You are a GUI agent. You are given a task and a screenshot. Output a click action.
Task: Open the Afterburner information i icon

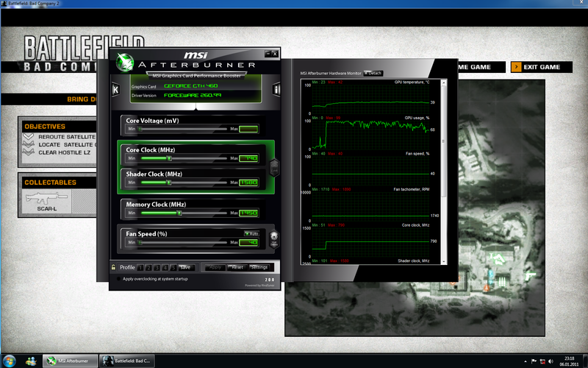pos(276,90)
